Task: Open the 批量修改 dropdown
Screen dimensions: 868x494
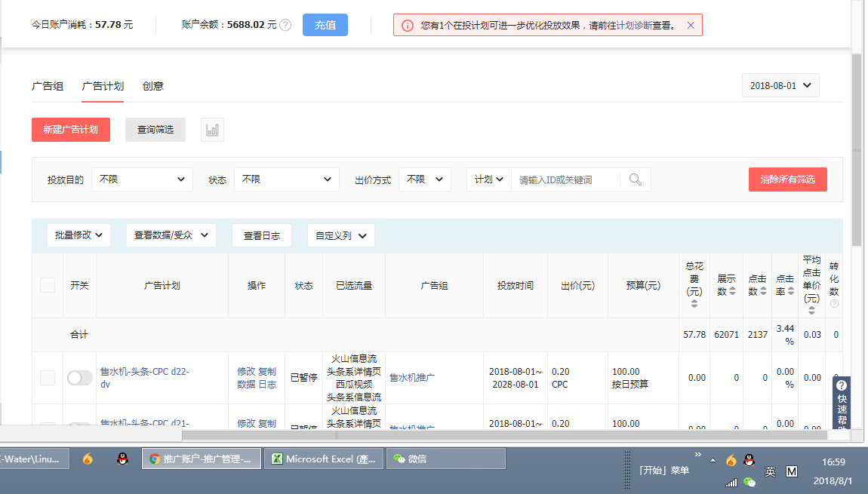Action: point(78,235)
